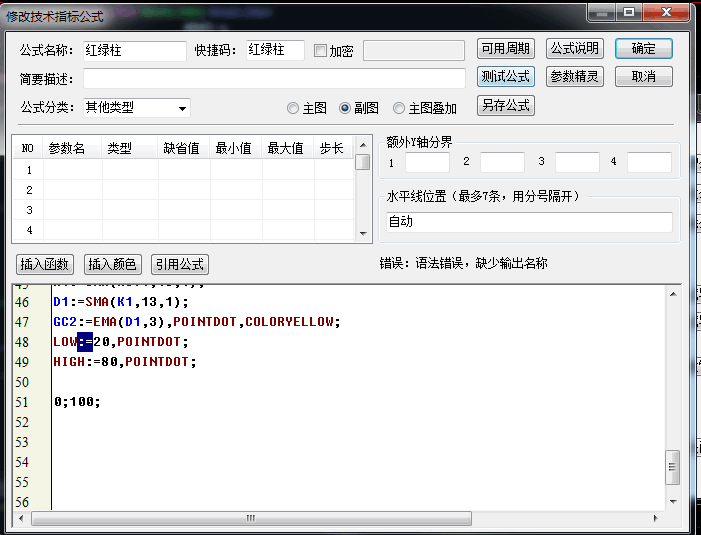Click the 简要描述 description input field

(274, 78)
